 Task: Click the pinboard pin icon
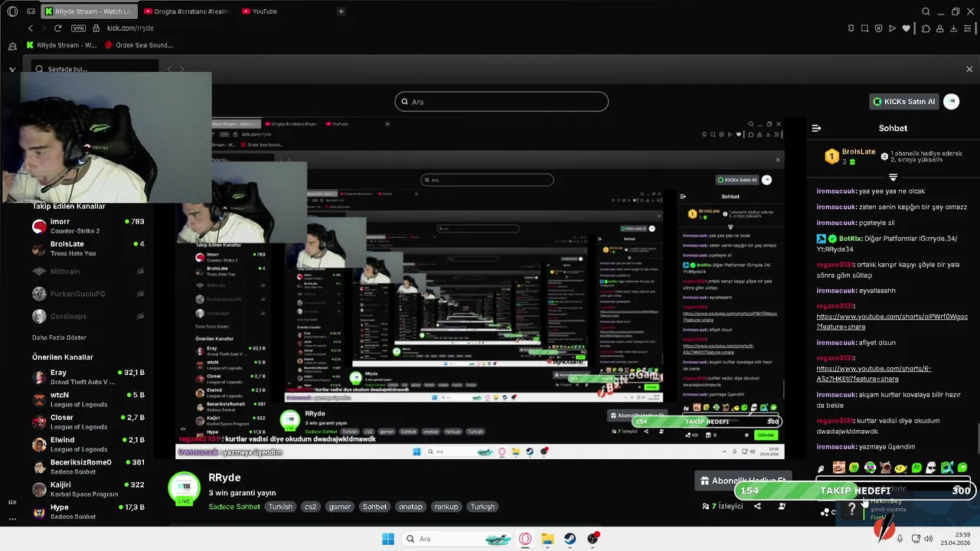point(851,28)
